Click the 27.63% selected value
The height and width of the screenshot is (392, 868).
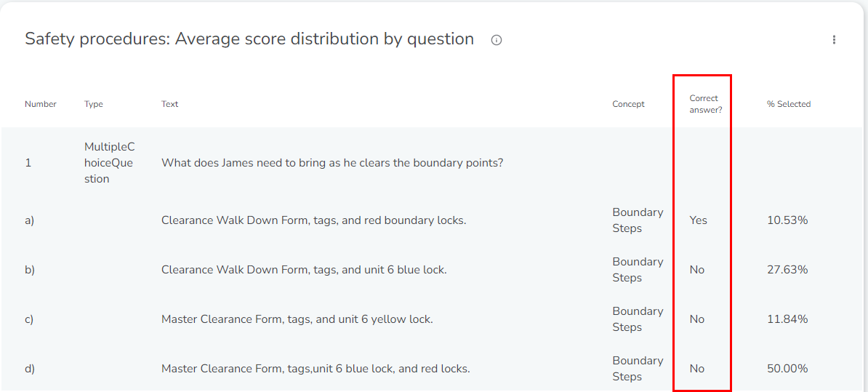click(787, 271)
